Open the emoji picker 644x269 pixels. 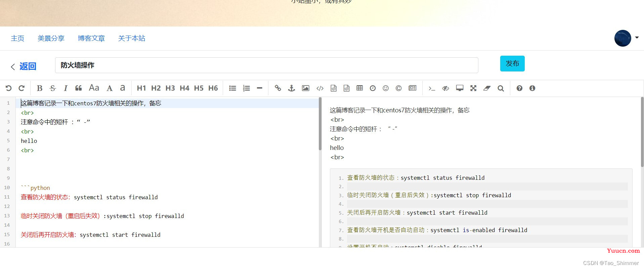[x=386, y=88]
